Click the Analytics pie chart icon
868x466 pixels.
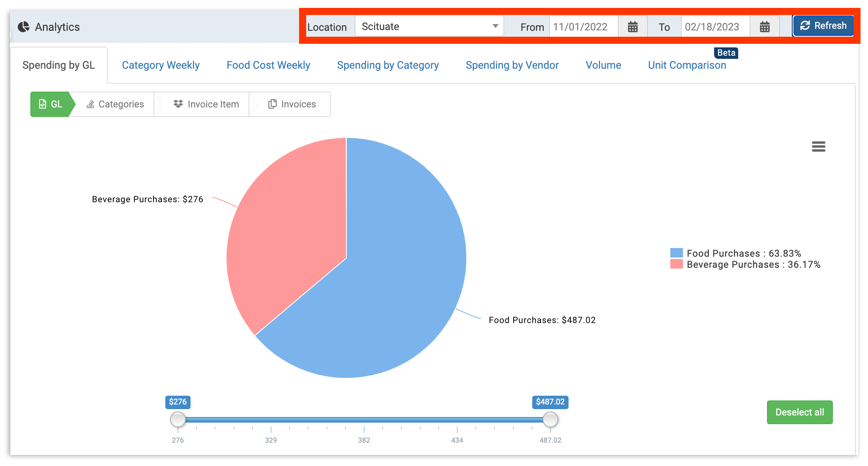24,27
